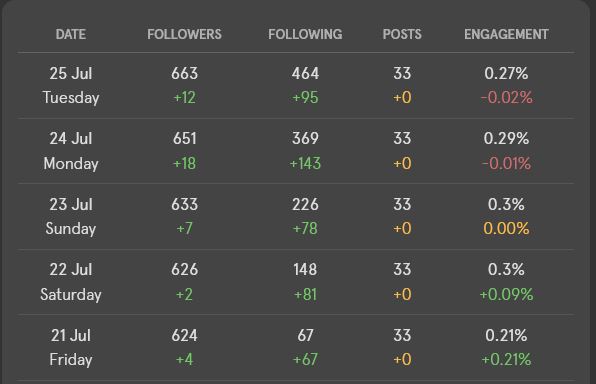Click the -0.02% engagement change
Screen dimensions: 596x384
pyautogui.click(x=506, y=97)
